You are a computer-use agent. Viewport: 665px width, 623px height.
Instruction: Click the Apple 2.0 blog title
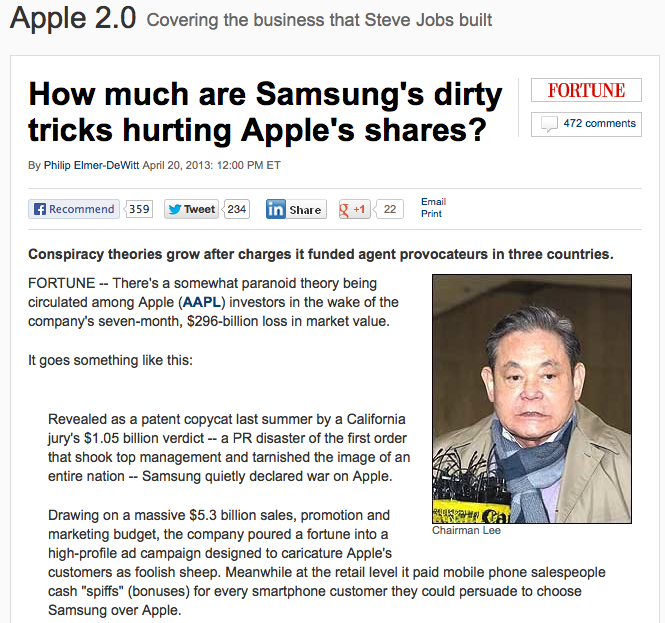73,18
